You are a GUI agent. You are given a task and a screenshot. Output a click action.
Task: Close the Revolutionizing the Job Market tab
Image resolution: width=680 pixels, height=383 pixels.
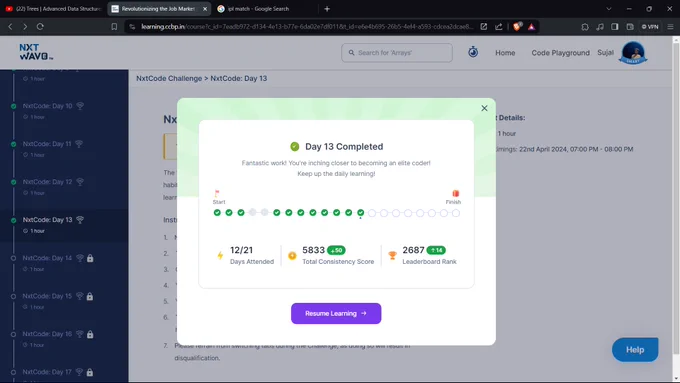(x=205, y=9)
